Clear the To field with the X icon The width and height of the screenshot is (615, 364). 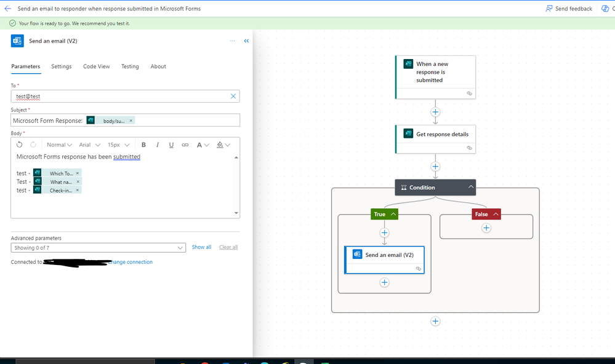coord(233,97)
